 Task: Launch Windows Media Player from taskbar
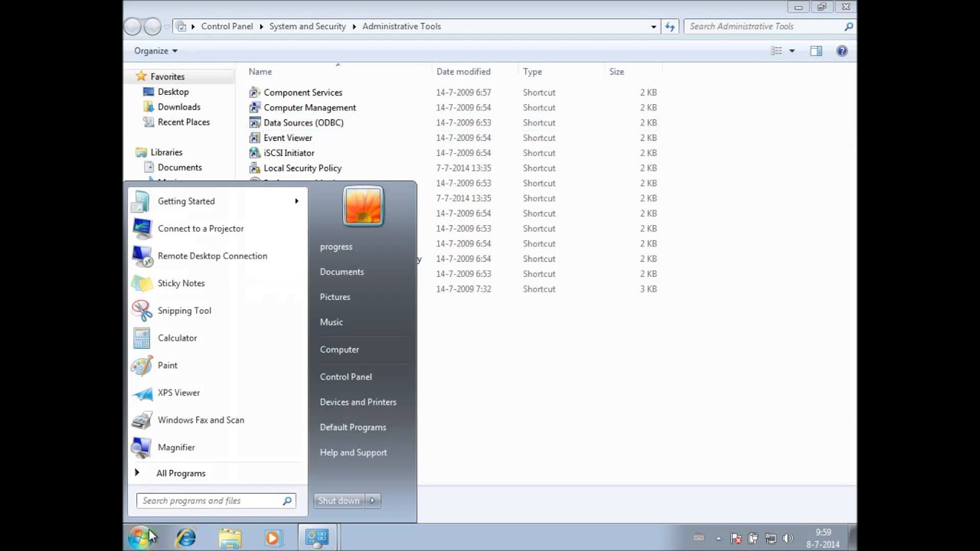click(273, 538)
